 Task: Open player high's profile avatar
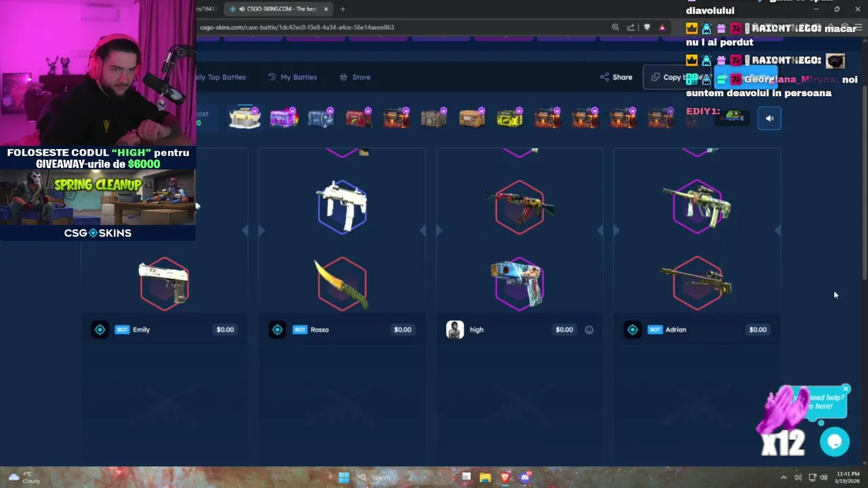point(455,329)
